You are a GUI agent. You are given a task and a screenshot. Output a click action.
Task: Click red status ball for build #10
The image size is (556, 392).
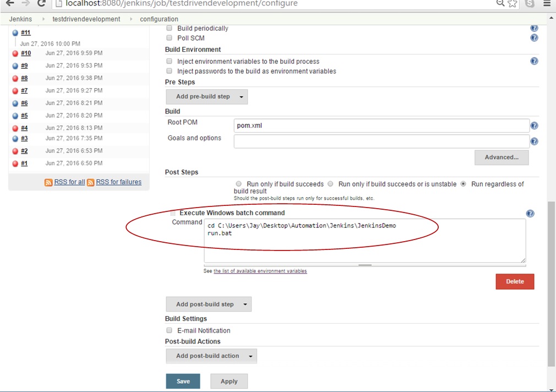tap(15, 53)
